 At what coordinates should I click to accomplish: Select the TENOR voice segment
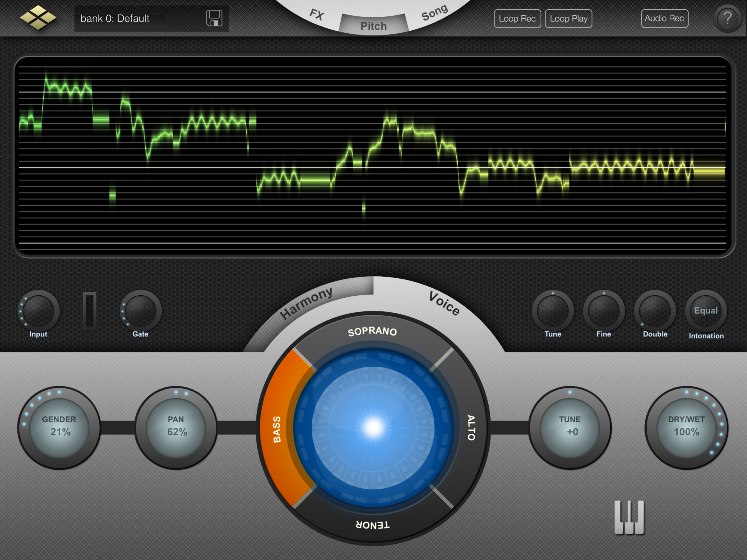(x=372, y=524)
